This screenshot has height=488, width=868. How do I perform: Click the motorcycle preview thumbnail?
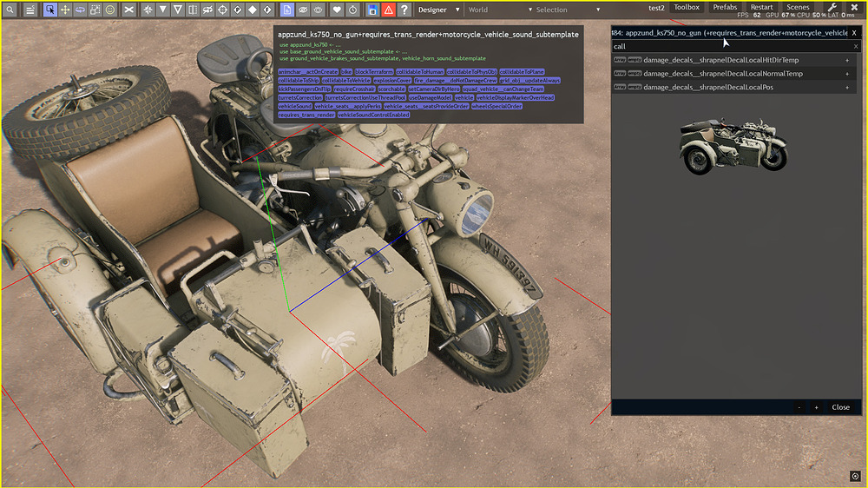pyautogui.click(x=733, y=146)
